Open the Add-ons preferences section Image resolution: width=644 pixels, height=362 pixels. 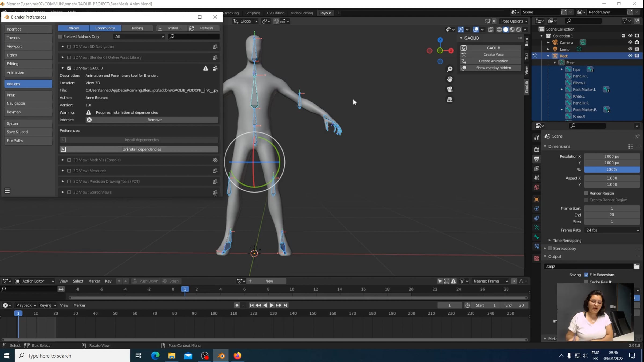click(28, 84)
